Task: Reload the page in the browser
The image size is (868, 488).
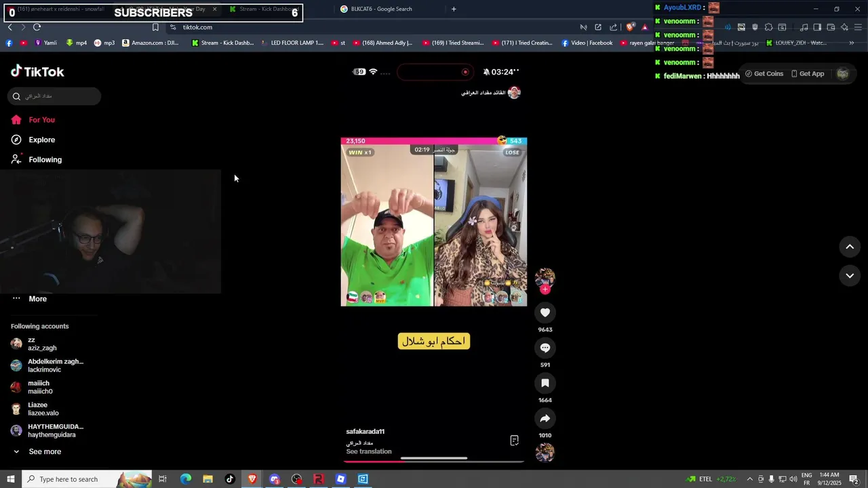Action: tap(37, 27)
